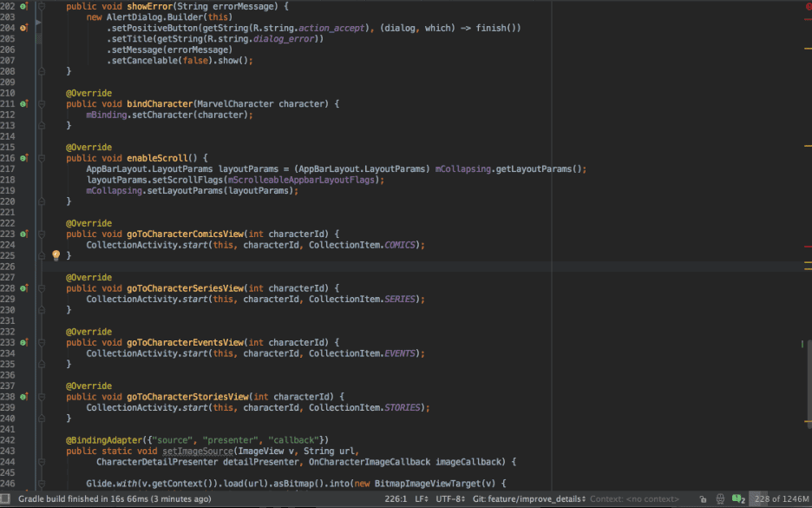The height and width of the screenshot is (508, 812).
Task: Click implements marker beside goToCharacterStoriesView
Action: [23, 397]
